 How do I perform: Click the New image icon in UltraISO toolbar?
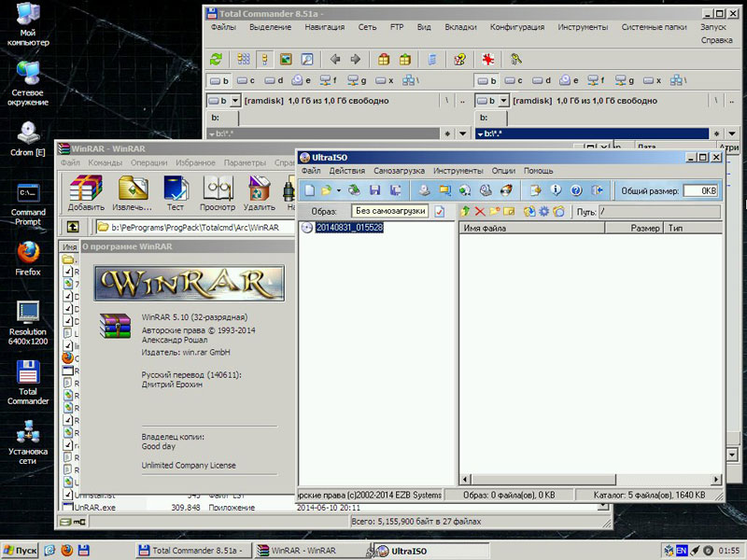pos(310,190)
